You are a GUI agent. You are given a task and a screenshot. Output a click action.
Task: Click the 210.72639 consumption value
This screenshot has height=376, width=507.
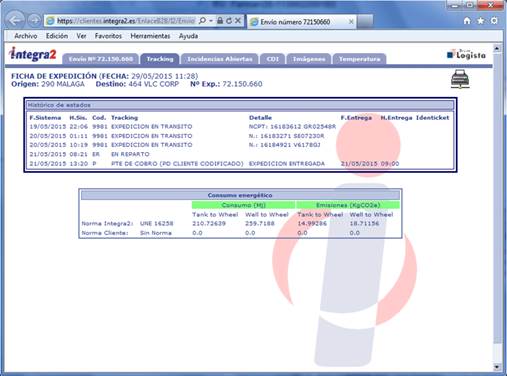point(209,223)
